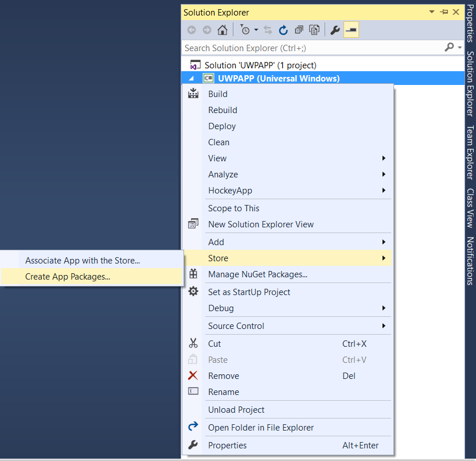Click the Back navigation arrow icon

pos(192,30)
